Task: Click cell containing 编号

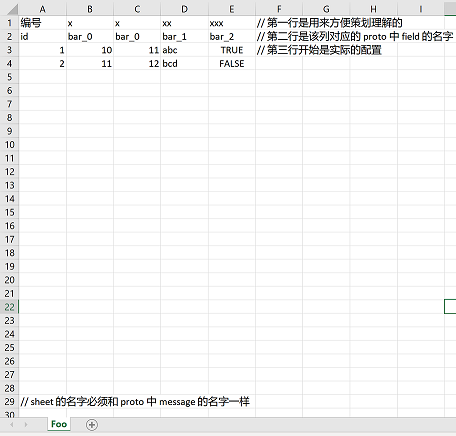Action: coord(42,23)
